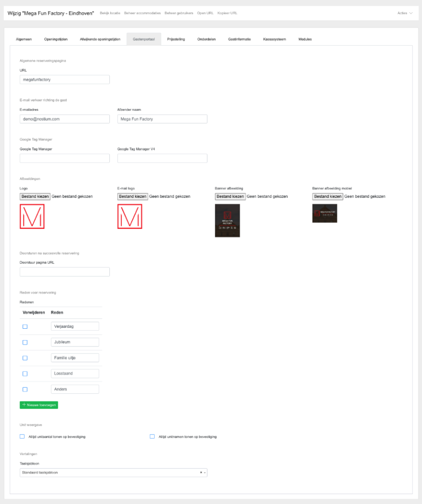Image resolution: width=422 pixels, height=504 pixels.
Task: Click the Logo image thumbnail
Action: (x=32, y=216)
